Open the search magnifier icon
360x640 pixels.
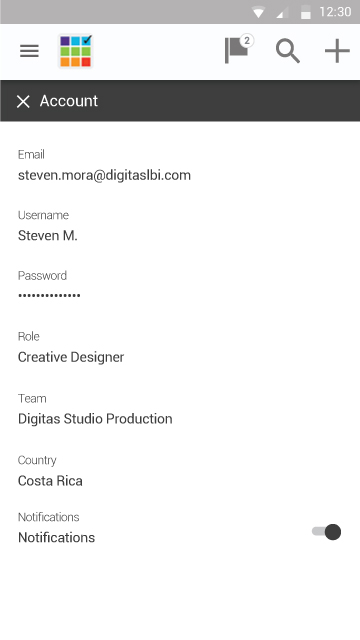288,51
